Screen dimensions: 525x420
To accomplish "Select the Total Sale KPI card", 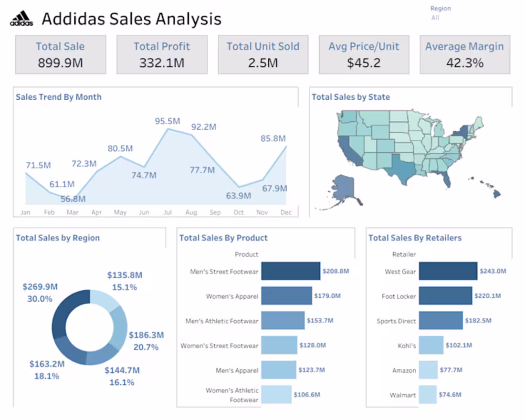I will click(60, 54).
